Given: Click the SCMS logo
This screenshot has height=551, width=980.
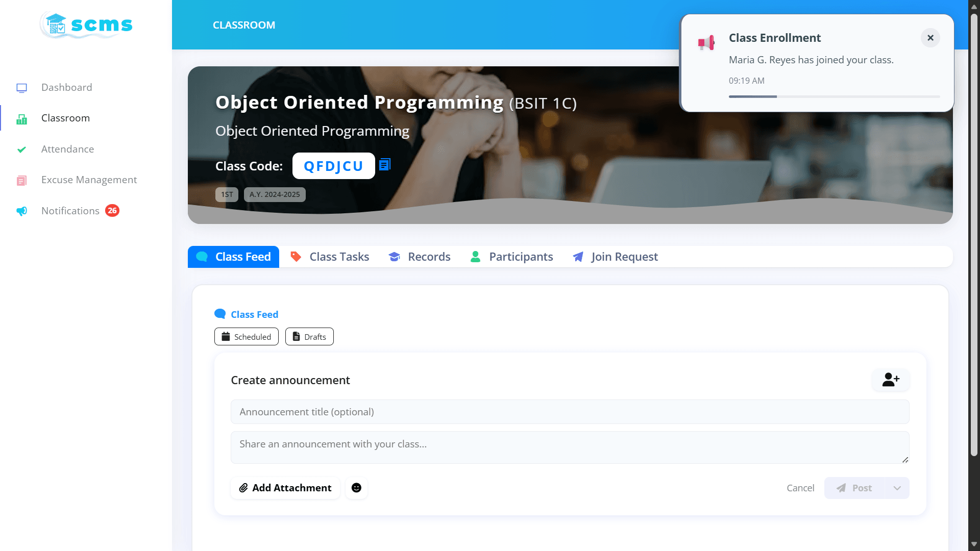Looking at the screenshot, I should (x=86, y=25).
